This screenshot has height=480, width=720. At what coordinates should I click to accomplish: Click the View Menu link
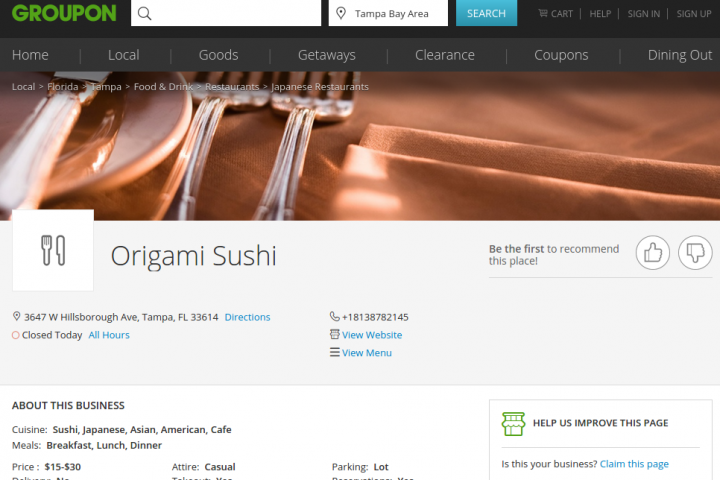click(367, 353)
